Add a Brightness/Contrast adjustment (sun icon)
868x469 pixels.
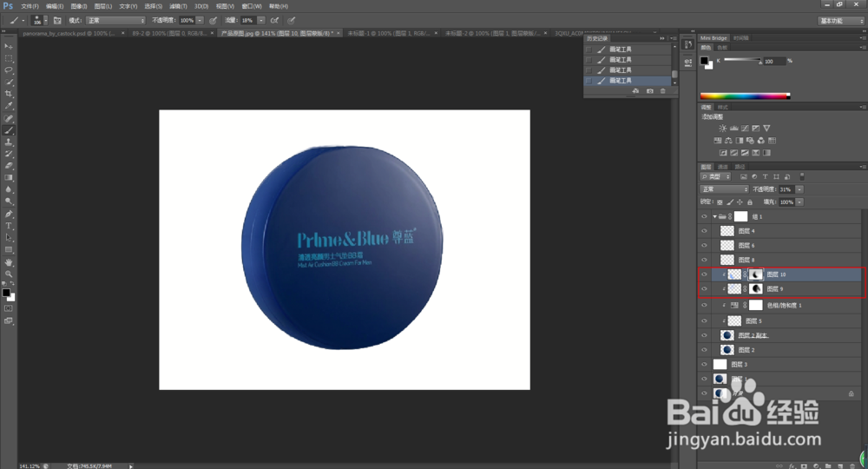coord(722,128)
